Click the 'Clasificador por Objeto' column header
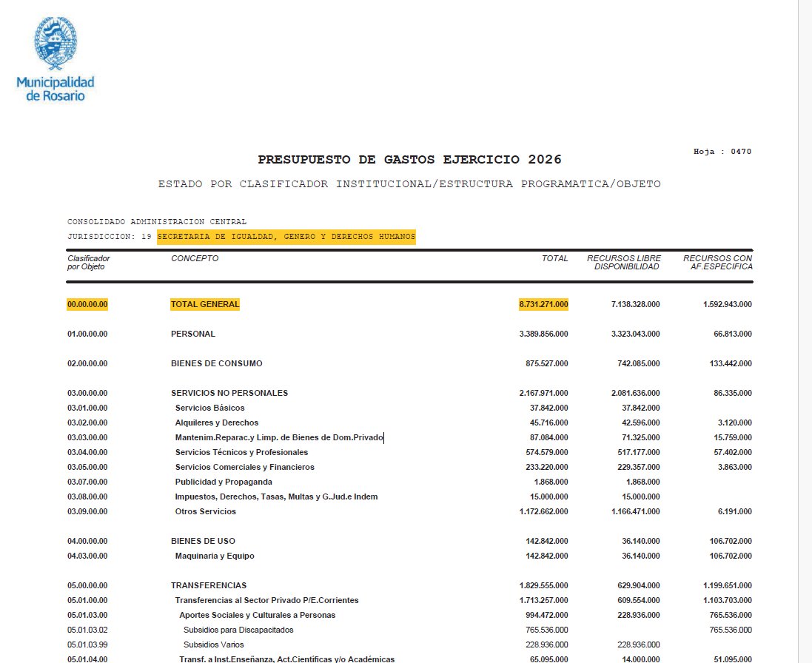Viewport: 812px width, 663px height. coord(89,263)
